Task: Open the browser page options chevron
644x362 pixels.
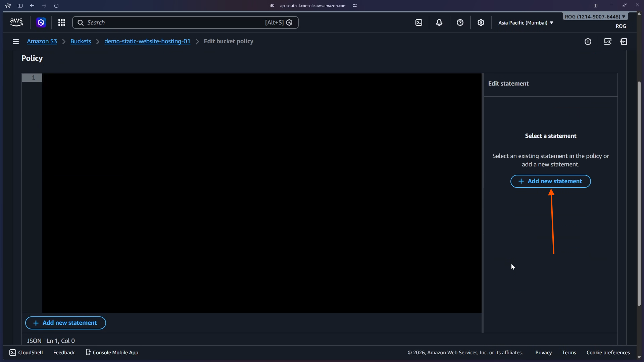Action: [x=354, y=5]
